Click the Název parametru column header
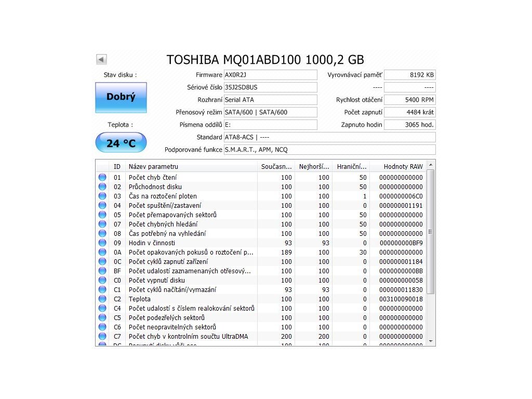 [x=191, y=167]
